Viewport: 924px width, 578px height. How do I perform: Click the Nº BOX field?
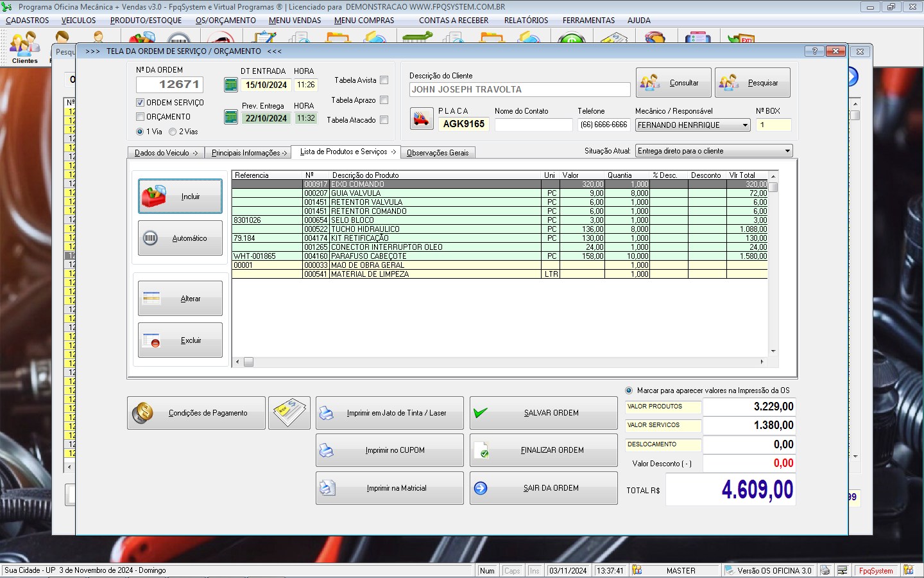pos(773,125)
